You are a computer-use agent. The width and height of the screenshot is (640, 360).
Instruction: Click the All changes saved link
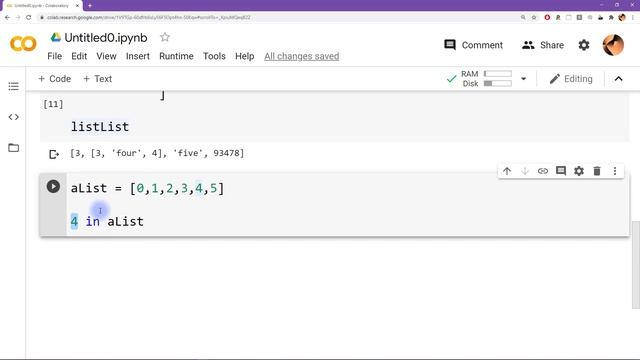[x=302, y=56]
